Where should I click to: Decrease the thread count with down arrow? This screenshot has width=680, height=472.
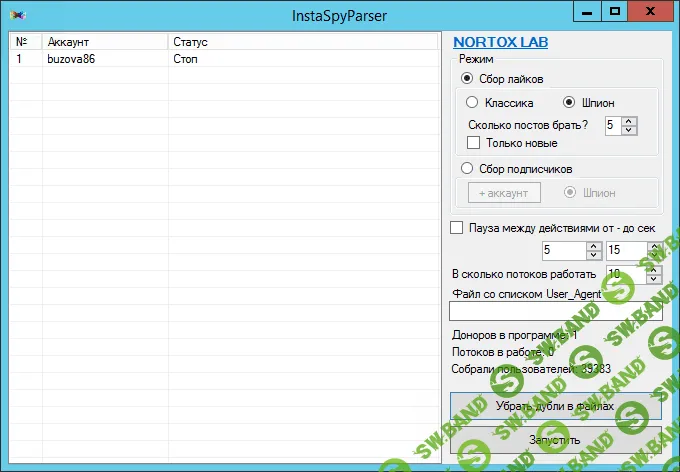(654, 279)
